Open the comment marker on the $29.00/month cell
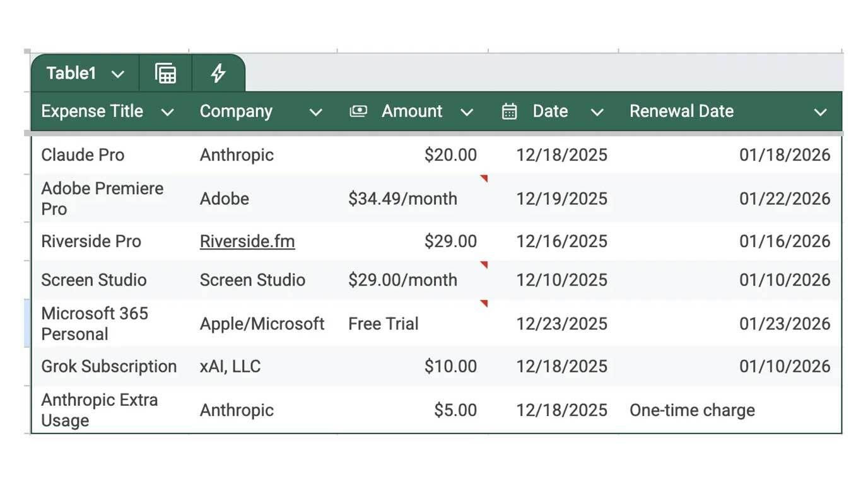 [484, 266]
